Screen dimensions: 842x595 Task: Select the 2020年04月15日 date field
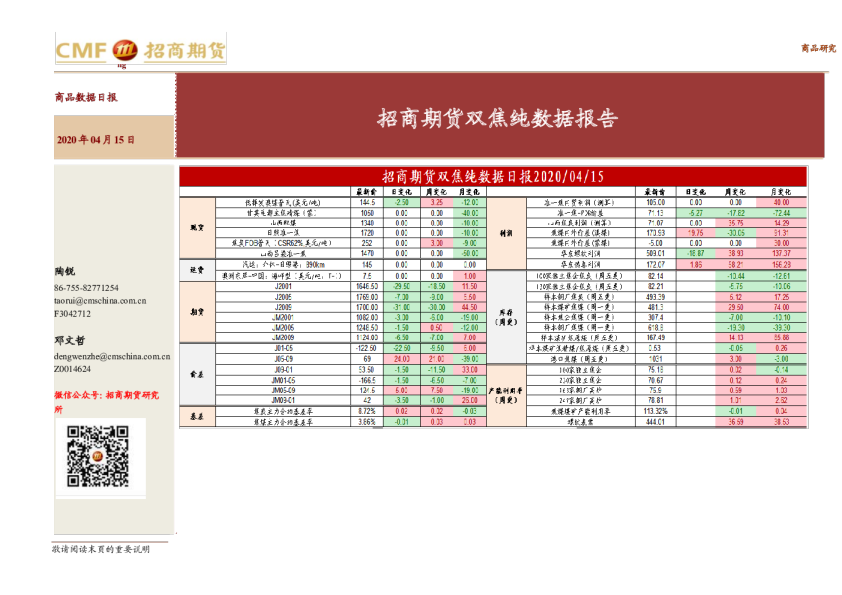pyautogui.click(x=95, y=139)
